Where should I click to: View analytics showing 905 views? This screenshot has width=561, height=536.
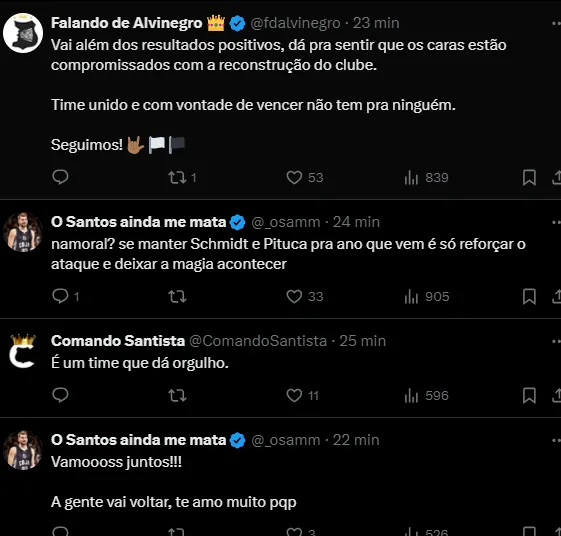426,297
